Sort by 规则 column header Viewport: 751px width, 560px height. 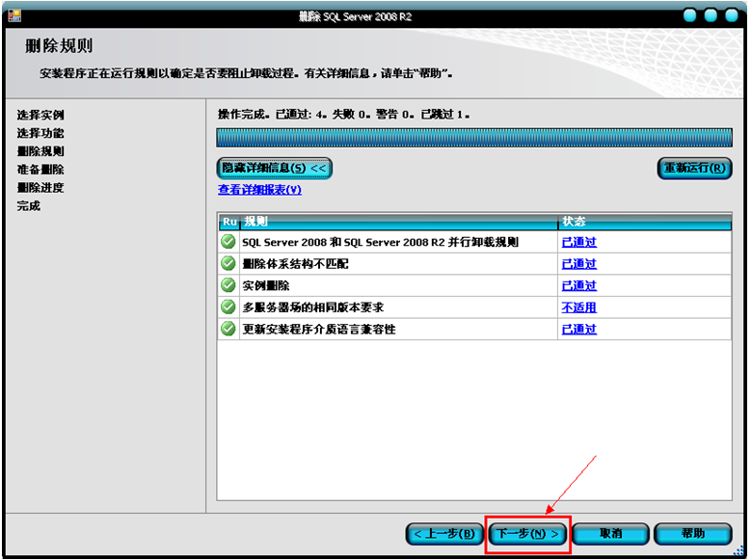point(398,222)
